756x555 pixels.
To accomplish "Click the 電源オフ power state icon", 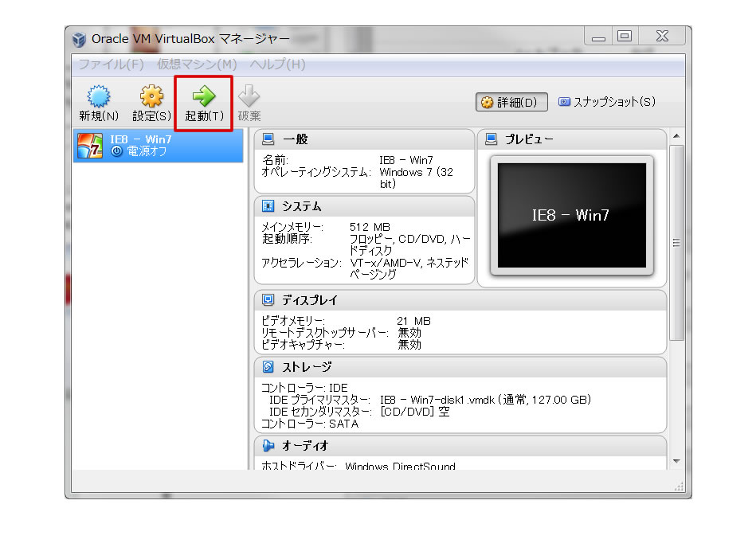I will (116, 151).
